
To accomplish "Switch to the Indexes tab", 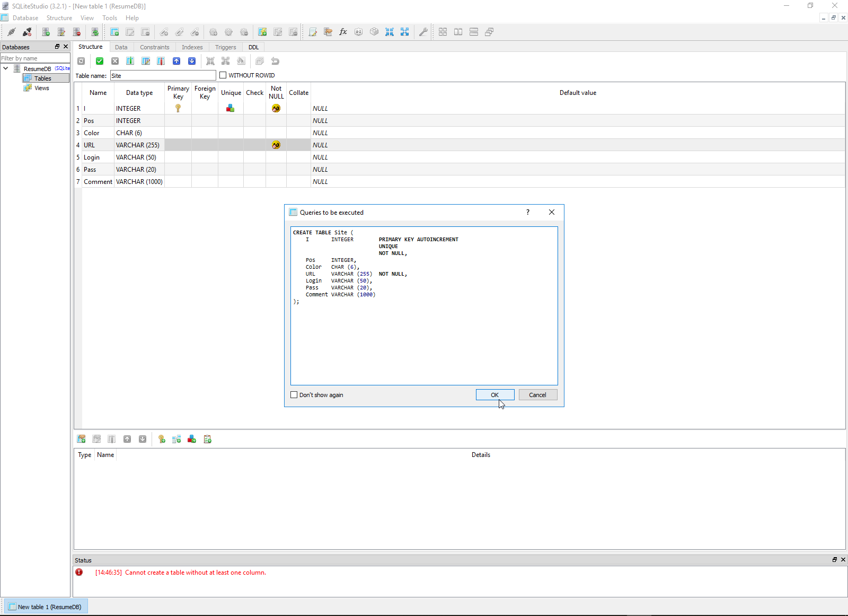I will point(192,47).
